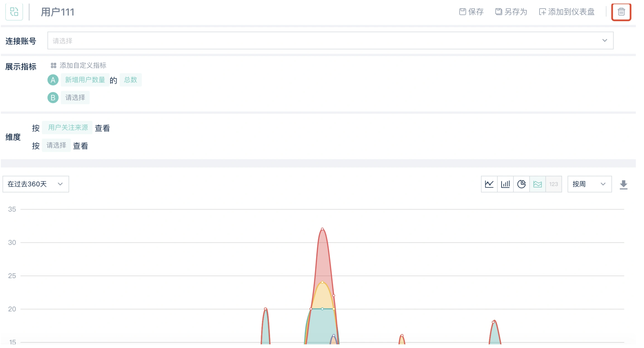This screenshot has width=644, height=348.
Task: Choose a metric for indicator B 请选择
Action: click(75, 98)
